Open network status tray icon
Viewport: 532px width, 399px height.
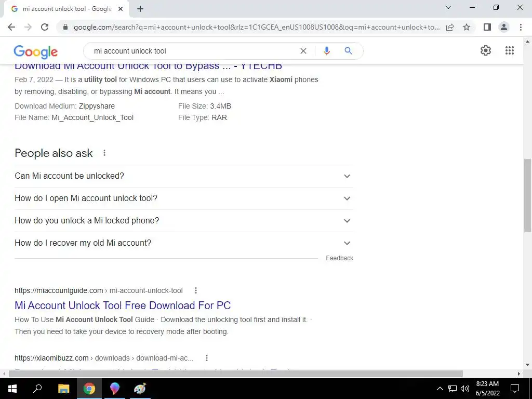tap(453, 389)
